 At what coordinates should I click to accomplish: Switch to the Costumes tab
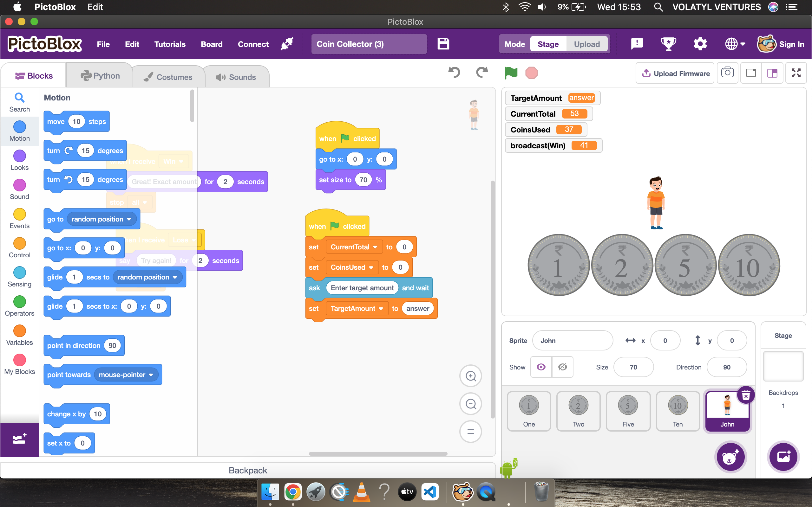pyautogui.click(x=168, y=77)
